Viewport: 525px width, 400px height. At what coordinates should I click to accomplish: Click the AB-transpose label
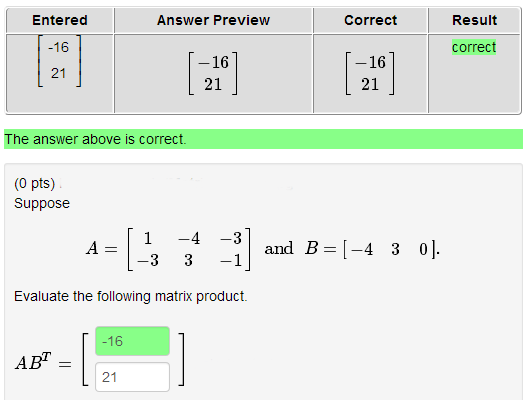(x=33, y=362)
